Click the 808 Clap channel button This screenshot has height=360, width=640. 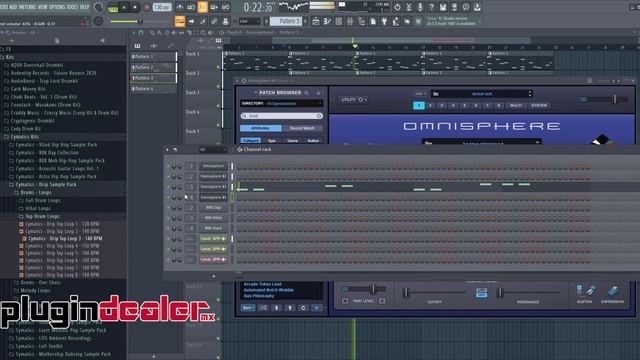(x=213, y=208)
